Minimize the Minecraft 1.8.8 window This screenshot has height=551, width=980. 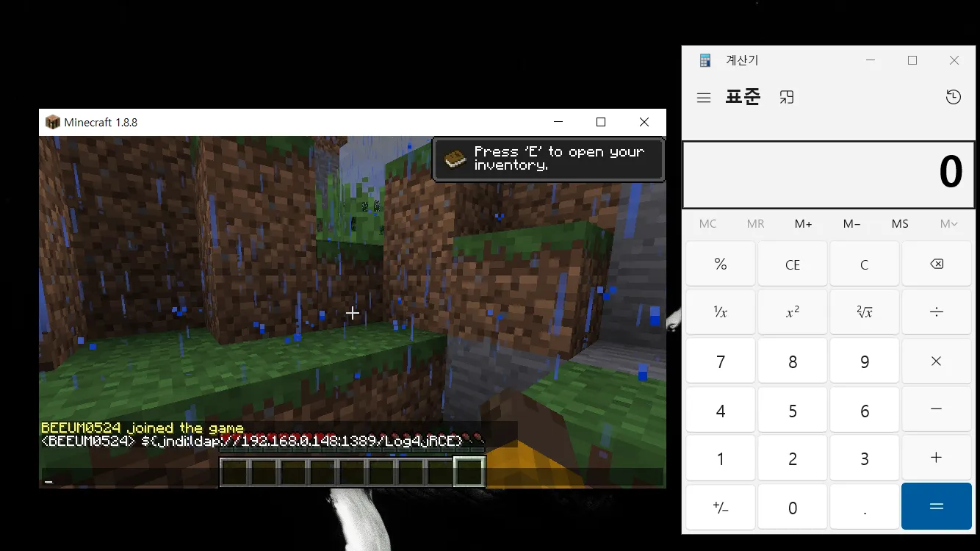click(x=559, y=122)
